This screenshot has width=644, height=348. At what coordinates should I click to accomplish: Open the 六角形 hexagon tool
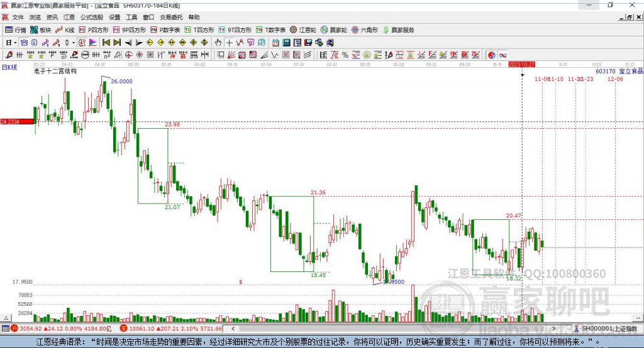click(x=365, y=30)
